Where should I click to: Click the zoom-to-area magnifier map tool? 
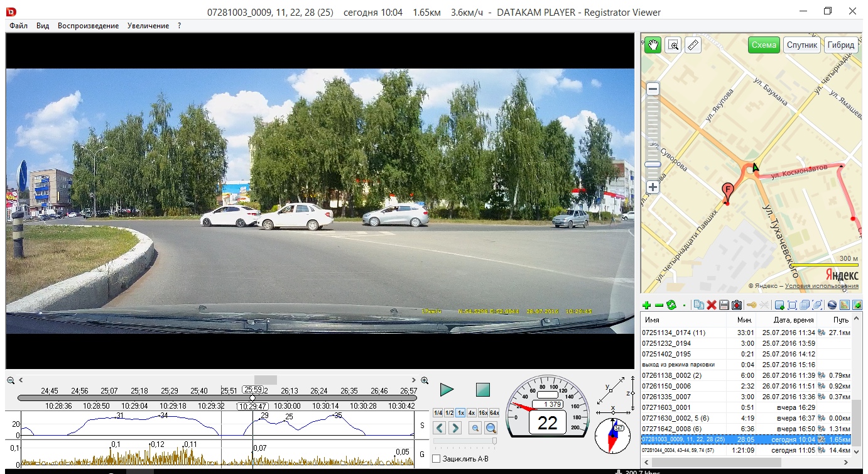673,45
